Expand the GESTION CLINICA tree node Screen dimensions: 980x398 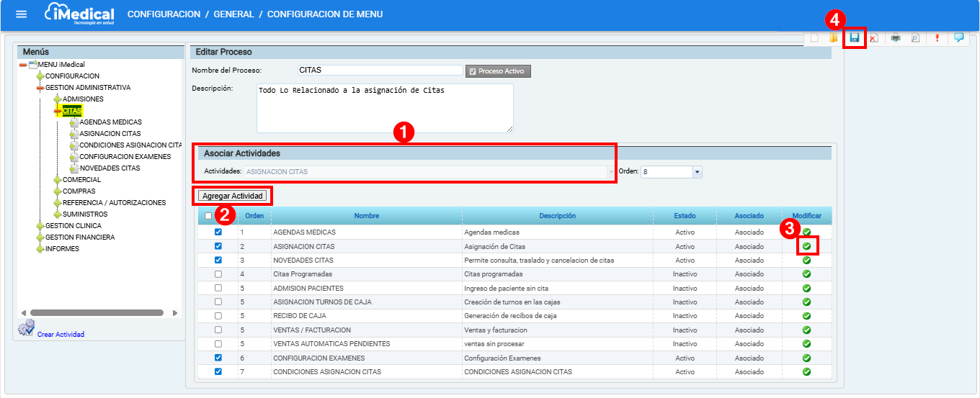coord(40,226)
